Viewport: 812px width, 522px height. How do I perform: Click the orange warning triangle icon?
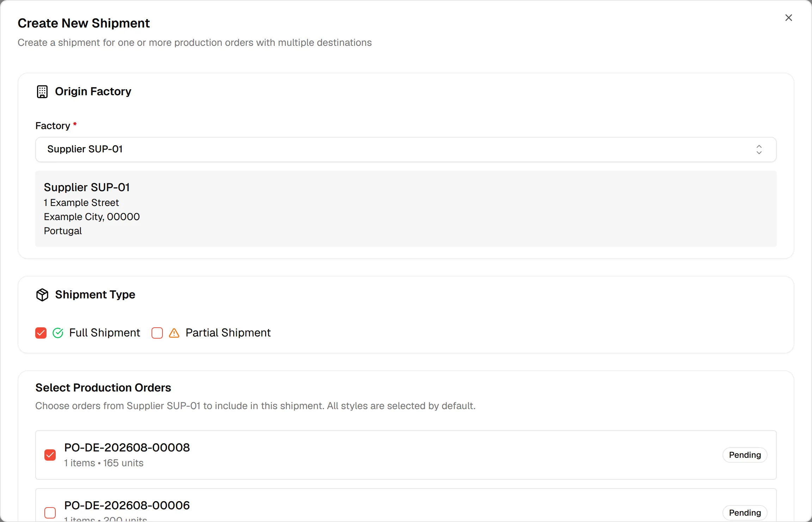[x=174, y=333]
